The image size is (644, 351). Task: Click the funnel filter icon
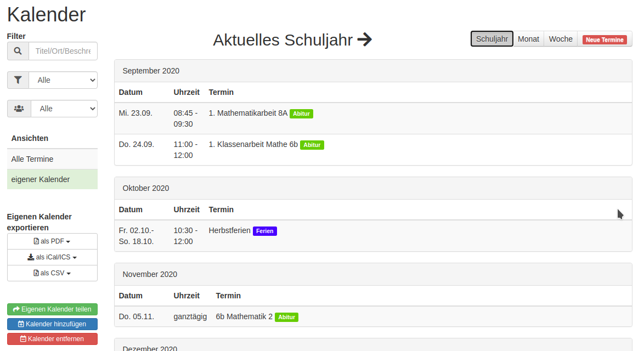(x=18, y=80)
